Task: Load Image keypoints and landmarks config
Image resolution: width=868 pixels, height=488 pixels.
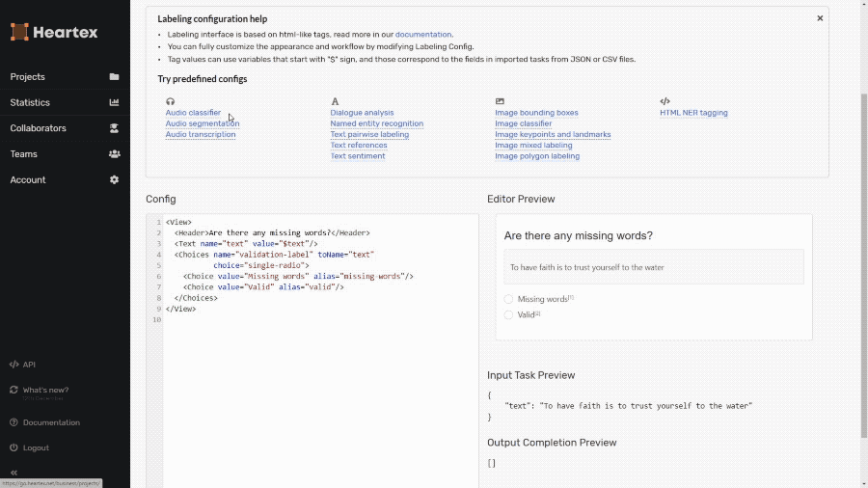Action: click(553, 134)
